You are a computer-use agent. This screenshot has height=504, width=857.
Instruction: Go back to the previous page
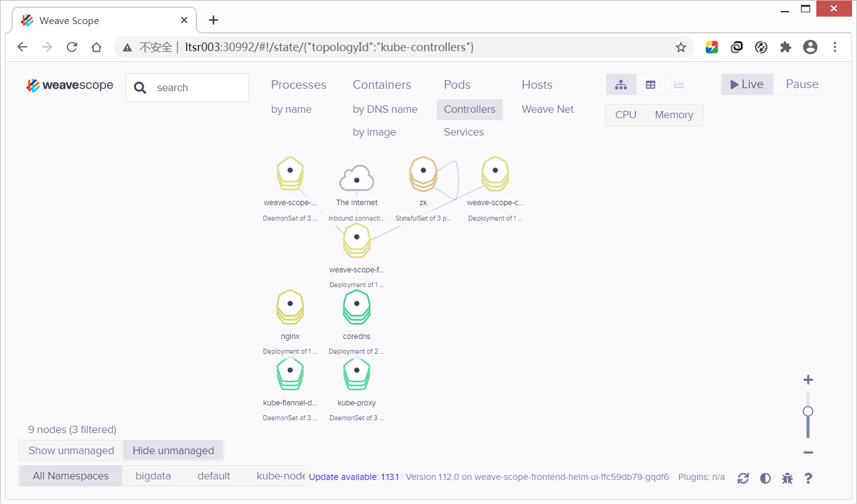click(x=23, y=47)
